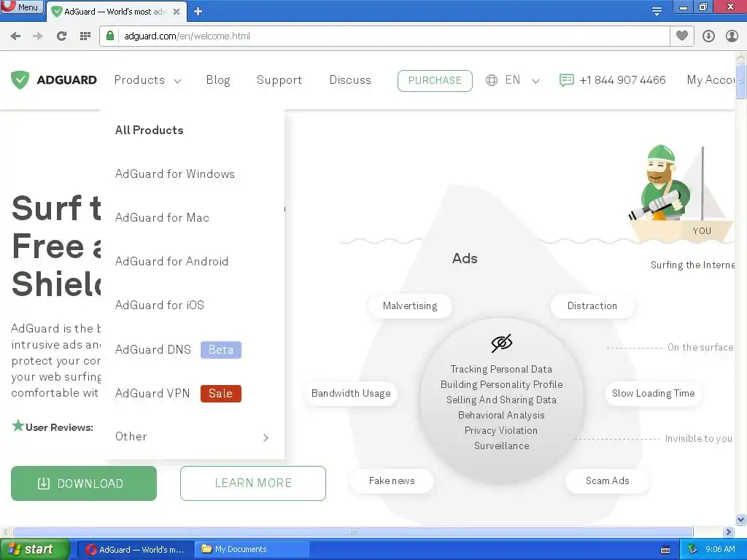Click the 9:06 AM clock
Screen dimensions: 747x560
point(720,550)
